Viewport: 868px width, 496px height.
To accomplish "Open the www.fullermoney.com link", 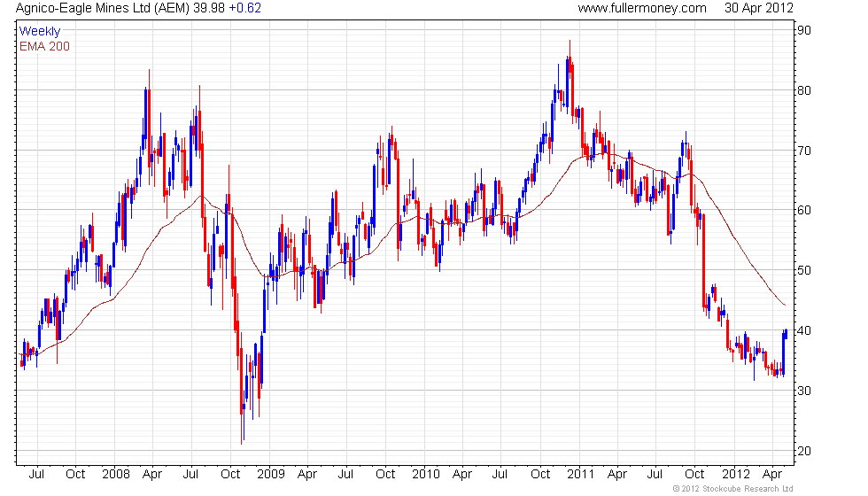I will pyautogui.click(x=642, y=8).
